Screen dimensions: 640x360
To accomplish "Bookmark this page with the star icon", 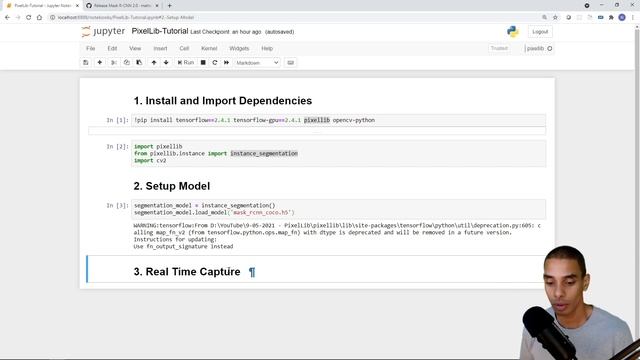I will click(x=555, y=18).
